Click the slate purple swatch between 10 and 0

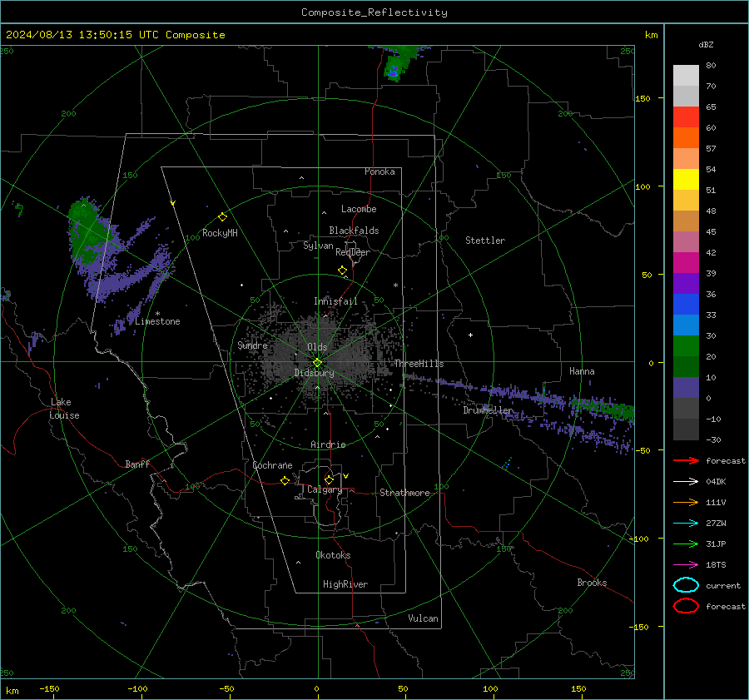point(686,388)
